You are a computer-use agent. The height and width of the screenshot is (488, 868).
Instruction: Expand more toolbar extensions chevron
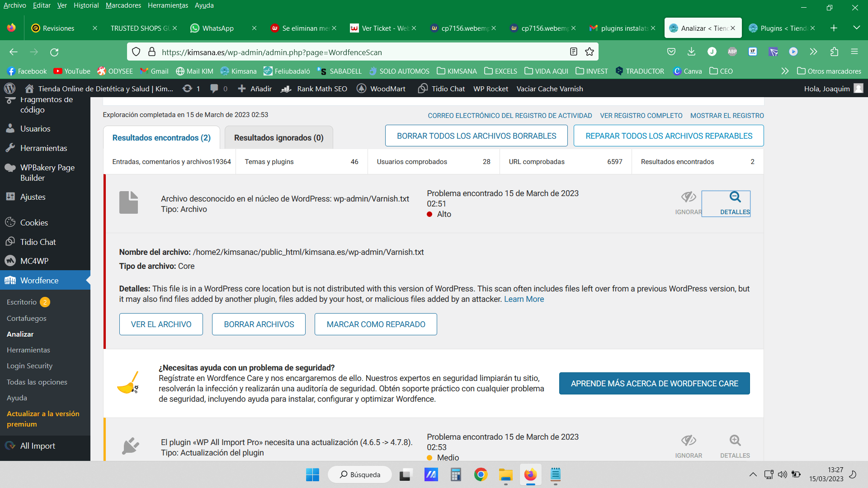point(814,52)
